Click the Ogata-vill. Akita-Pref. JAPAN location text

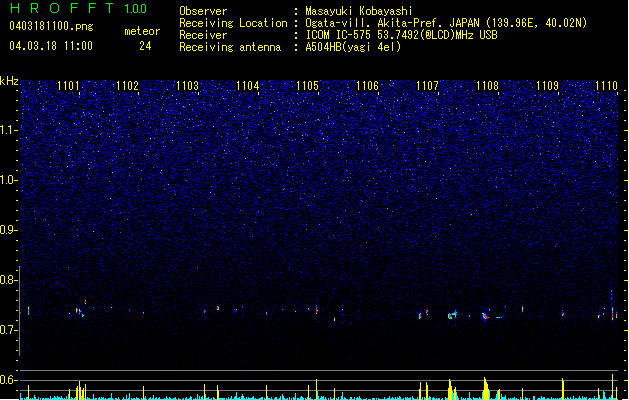[446, 23]
